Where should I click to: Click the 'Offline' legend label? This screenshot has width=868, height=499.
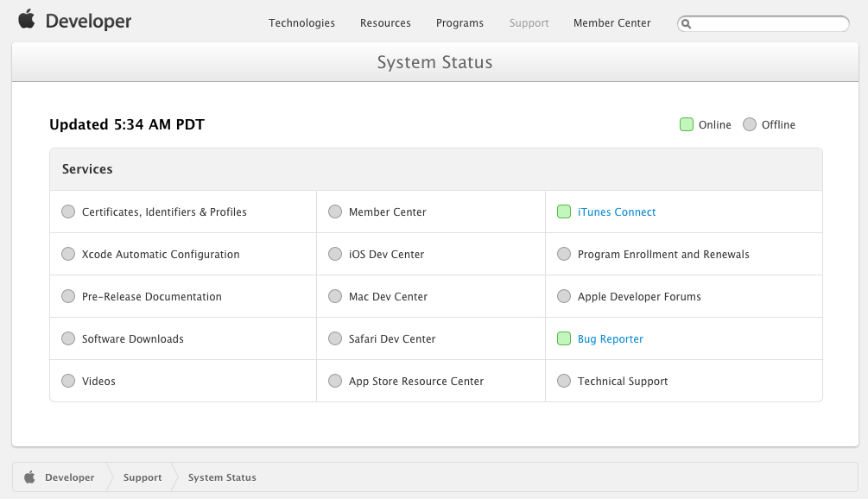tap(778, 125)
